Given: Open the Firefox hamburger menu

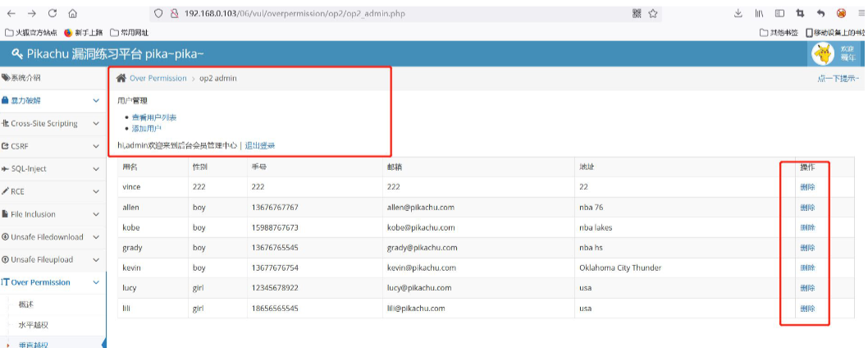Looking at the screenshot, I should tap(858, 13).
